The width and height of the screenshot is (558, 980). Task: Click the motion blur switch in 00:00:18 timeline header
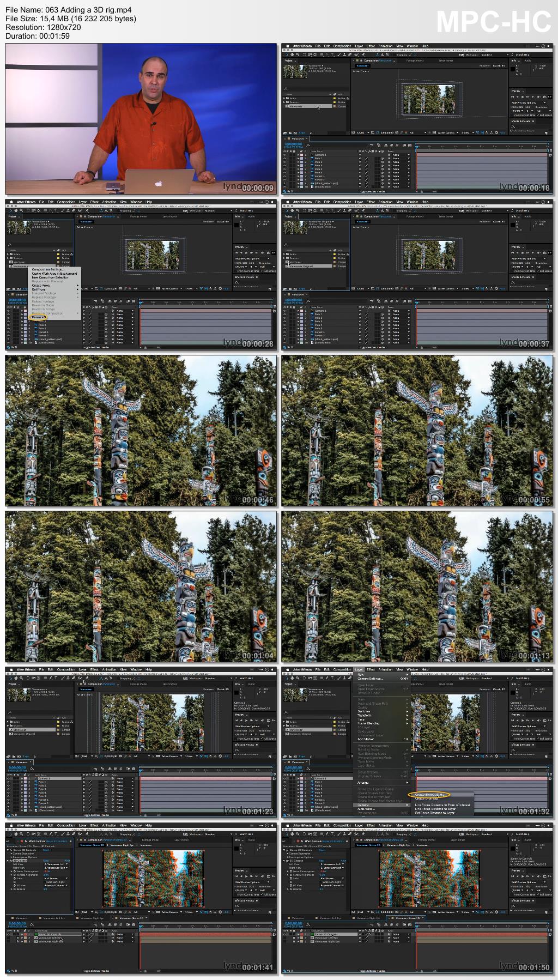[x=397, y=145]
